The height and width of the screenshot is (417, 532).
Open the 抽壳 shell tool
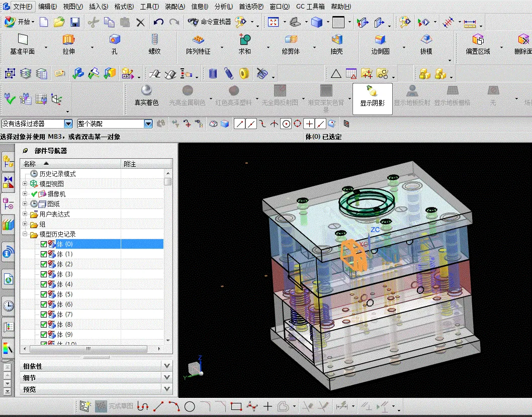tap(336, 44)
